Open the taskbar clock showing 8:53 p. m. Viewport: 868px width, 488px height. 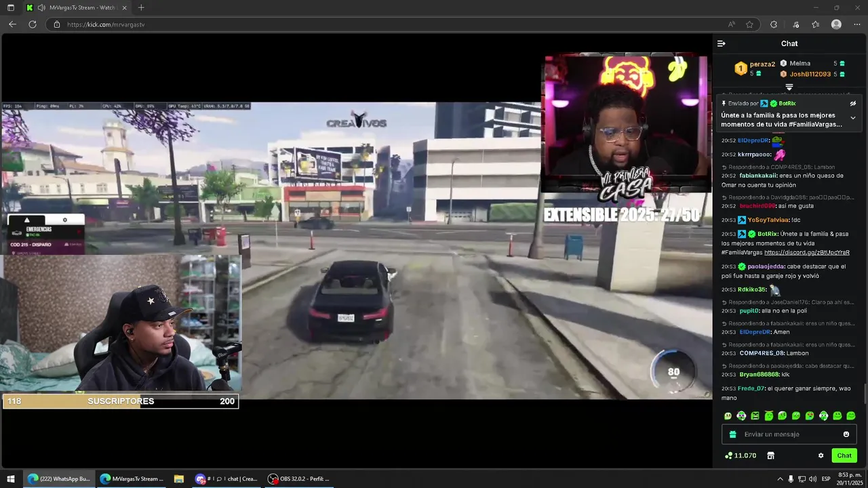click(x=850, y=479)
